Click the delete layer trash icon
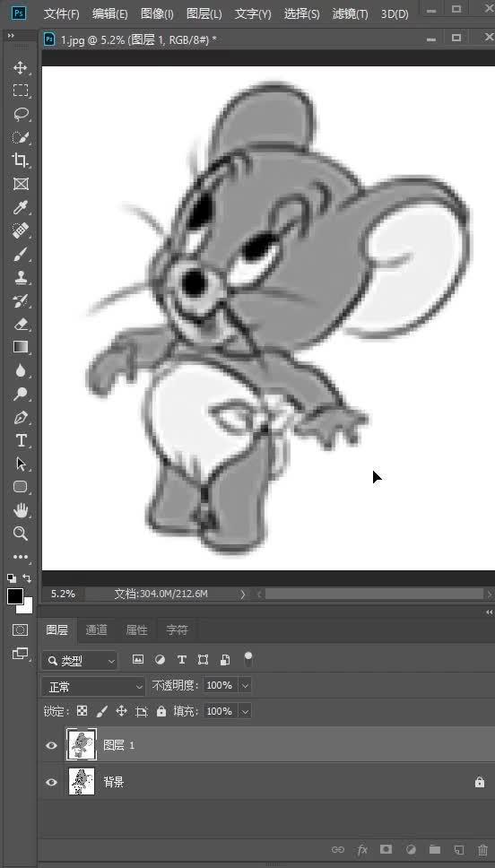The image size is (495, 868). tap(482, 849)
